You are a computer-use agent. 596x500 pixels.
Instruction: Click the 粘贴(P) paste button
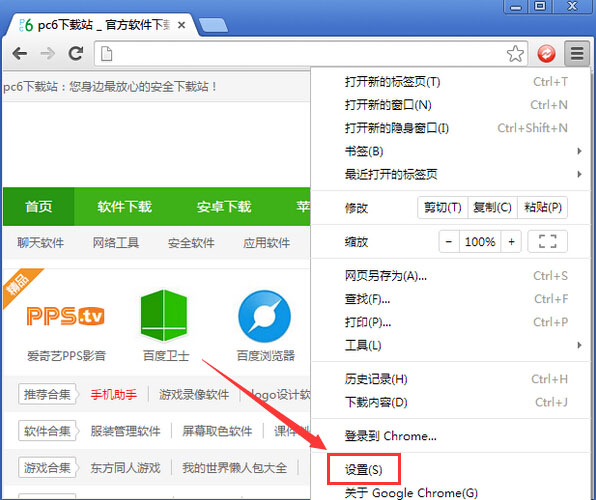[x=542, y=208]
